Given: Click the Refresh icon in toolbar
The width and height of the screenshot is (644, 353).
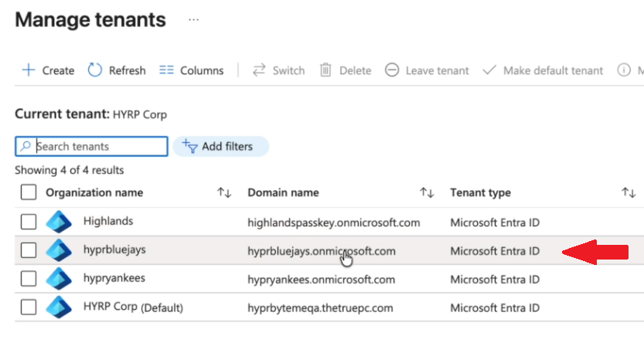Looking at the screenshot, I should 95,70.
